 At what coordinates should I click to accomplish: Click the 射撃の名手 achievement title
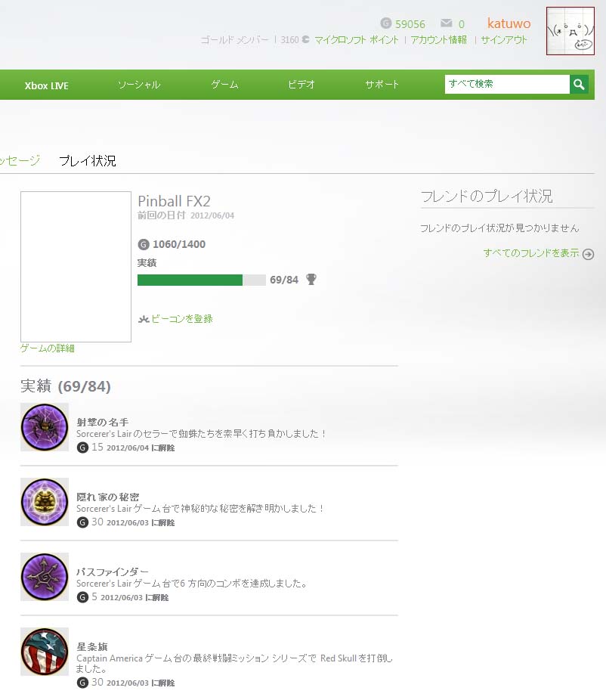[x=103, y=422]
